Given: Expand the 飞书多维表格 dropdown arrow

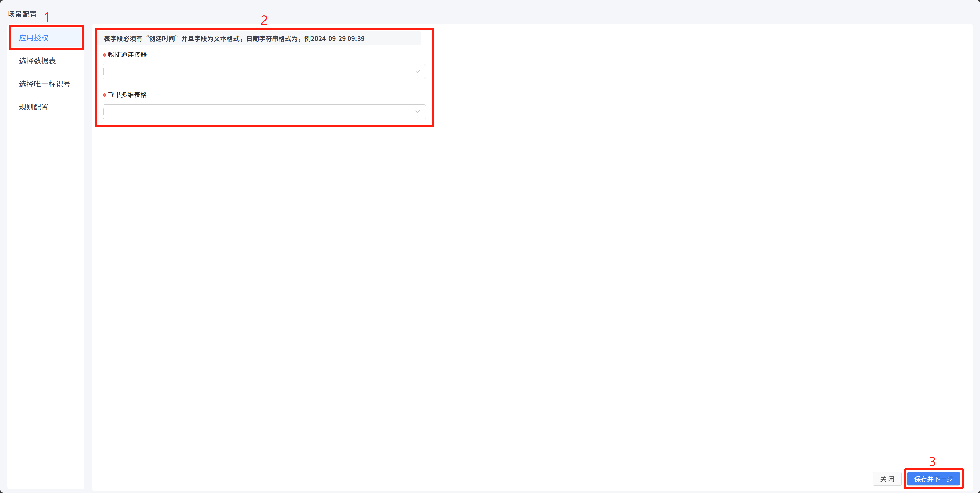Looking at the screenshot, I should 417,112.
